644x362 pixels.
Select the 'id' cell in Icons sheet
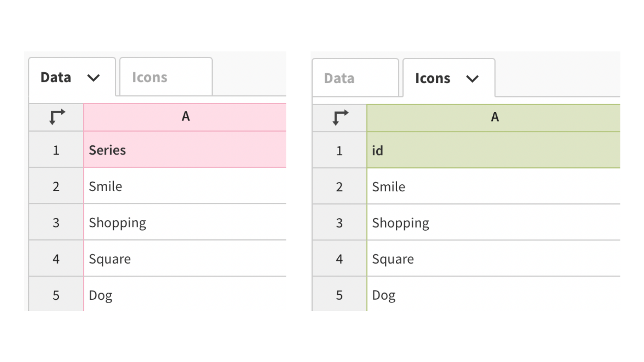click(x=494, y=150)
